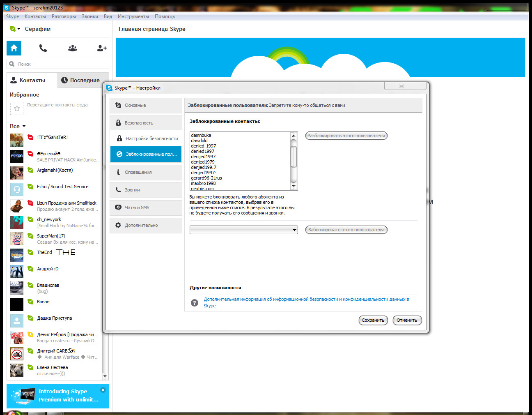Click the add contact icon
Image resolution: width=532 pixels, height=415 pixels.
click(102, 48)
